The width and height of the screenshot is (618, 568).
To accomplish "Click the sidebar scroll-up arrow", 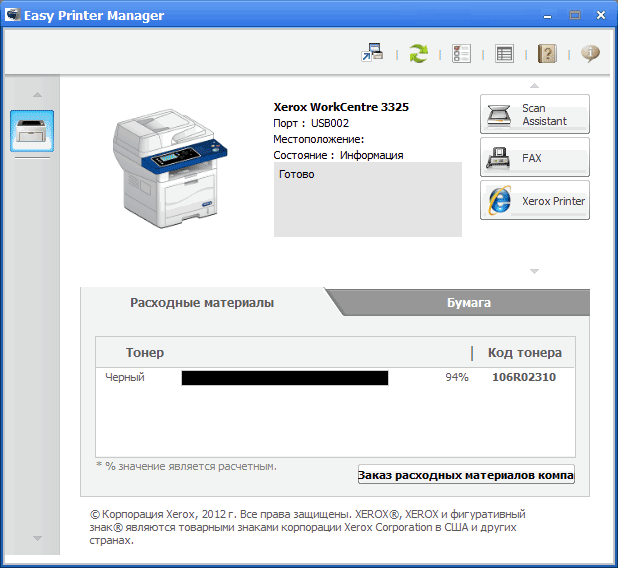I will pos(37,95).
